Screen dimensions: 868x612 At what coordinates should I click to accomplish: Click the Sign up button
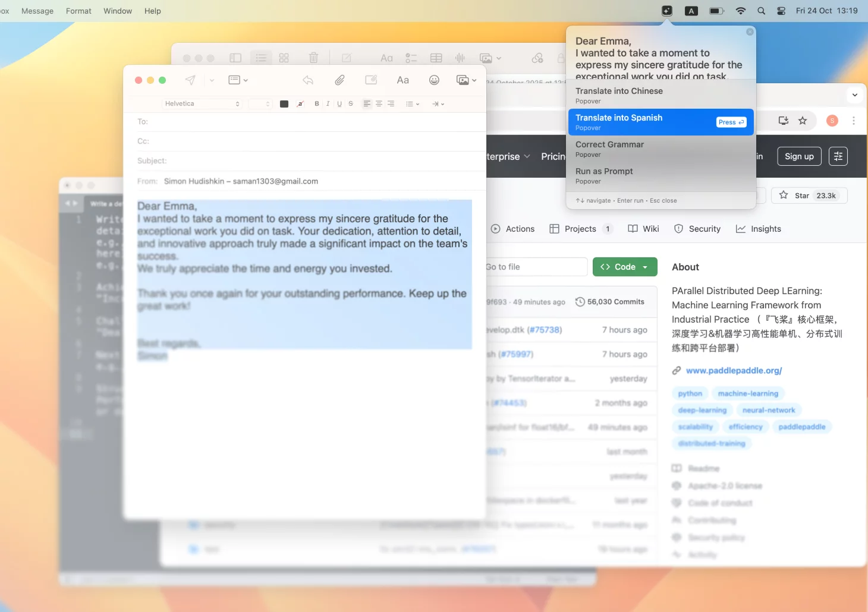[799, 156]
